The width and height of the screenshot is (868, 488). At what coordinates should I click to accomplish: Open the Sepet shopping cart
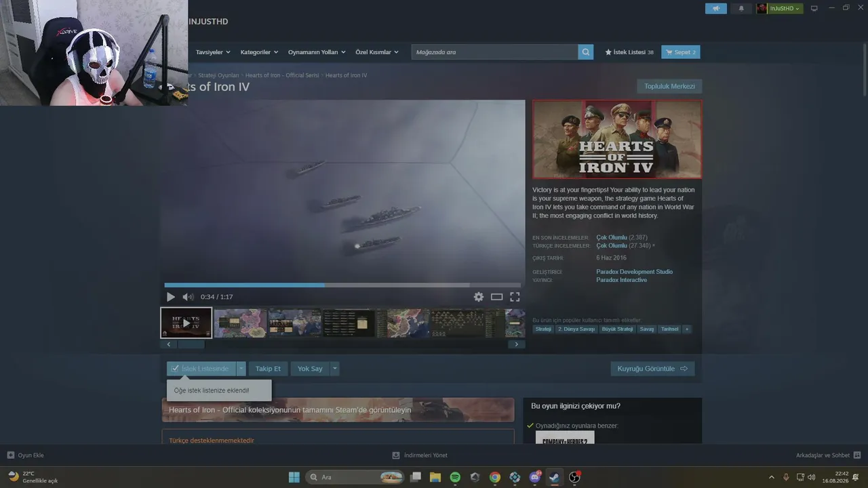point(681,52)
